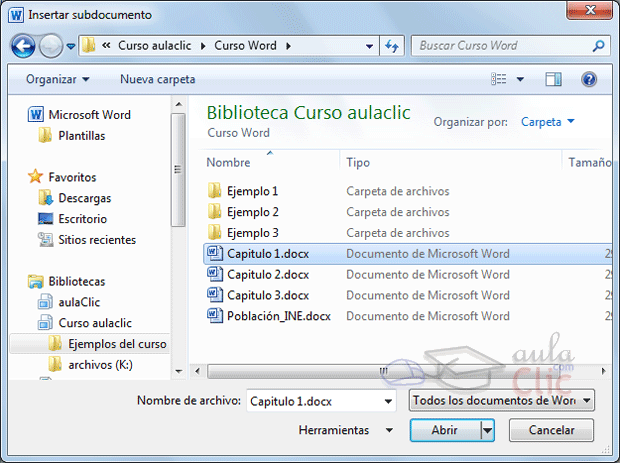
Task: Expand the chevron after Curso Word
Action: tap(289, 46)
